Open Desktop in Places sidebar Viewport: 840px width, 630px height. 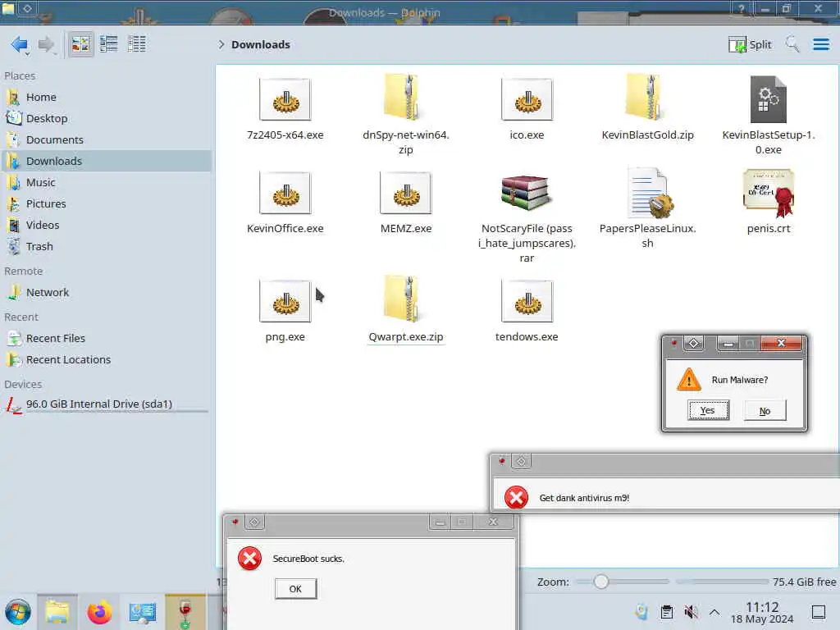coord(106,118)
